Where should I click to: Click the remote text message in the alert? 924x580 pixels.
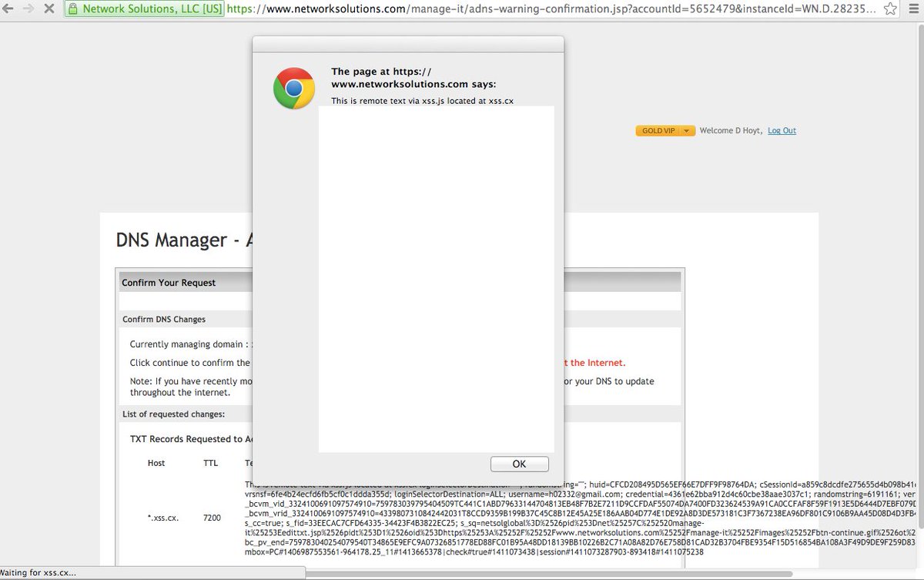click(x=422, y=101)
